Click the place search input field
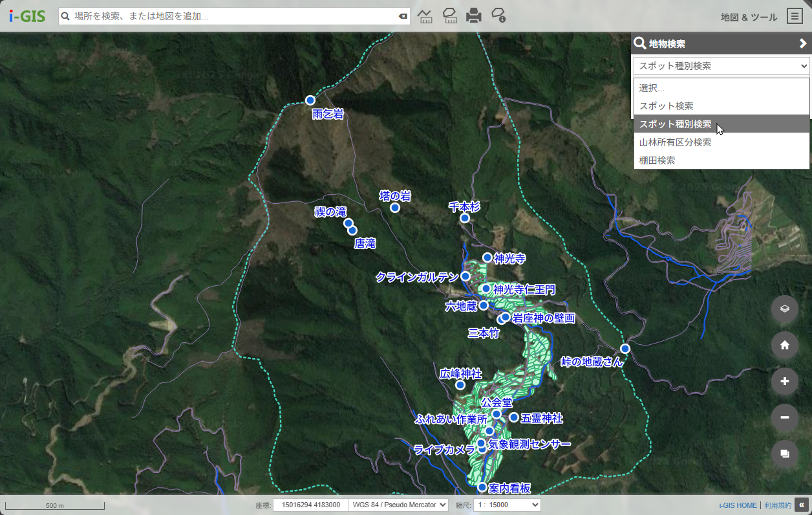 pos(234,16)
